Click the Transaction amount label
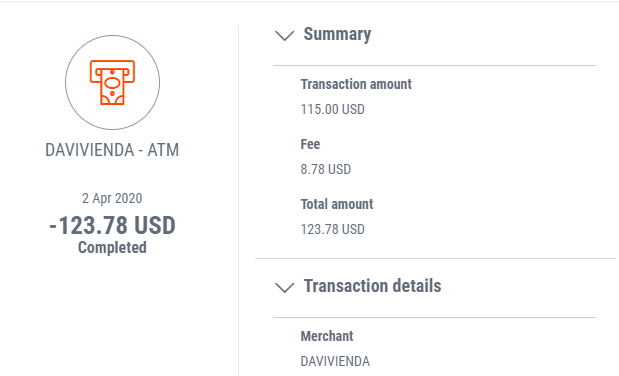 pos(356,84)
